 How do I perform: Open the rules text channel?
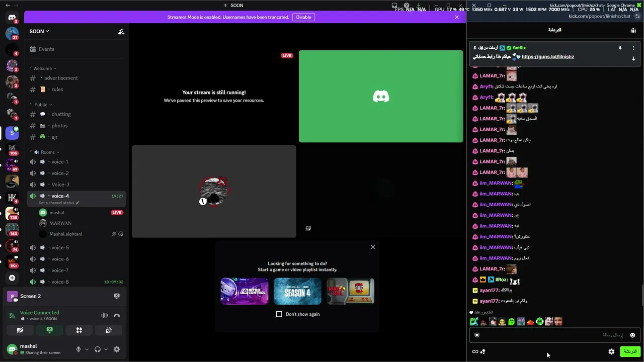point(76,89)
